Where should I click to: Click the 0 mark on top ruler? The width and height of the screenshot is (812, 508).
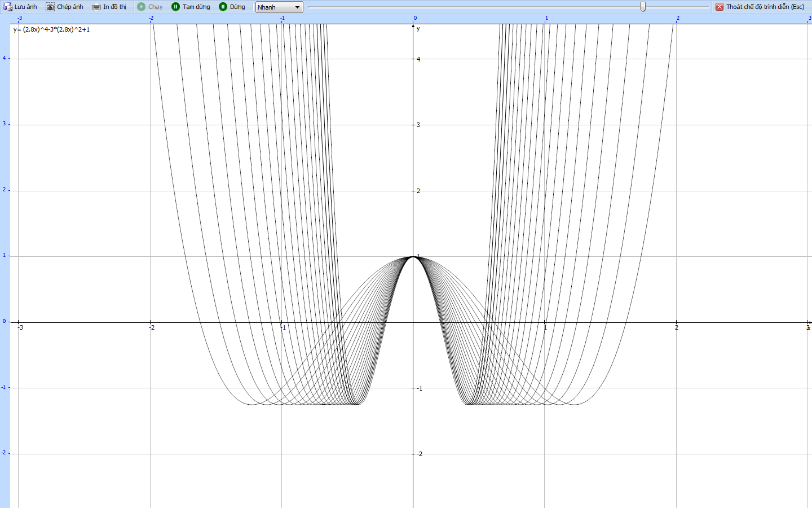[x=415, y=18]
